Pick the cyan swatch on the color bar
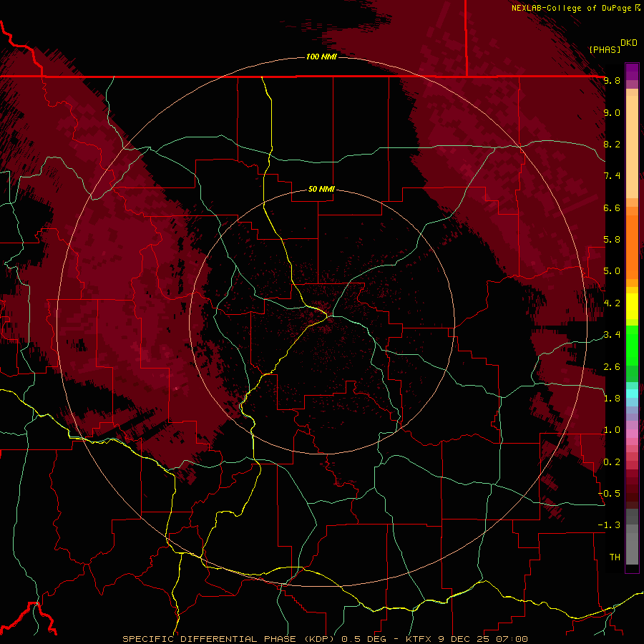Viewport: 644px width, 644px height. click(632, 394)
